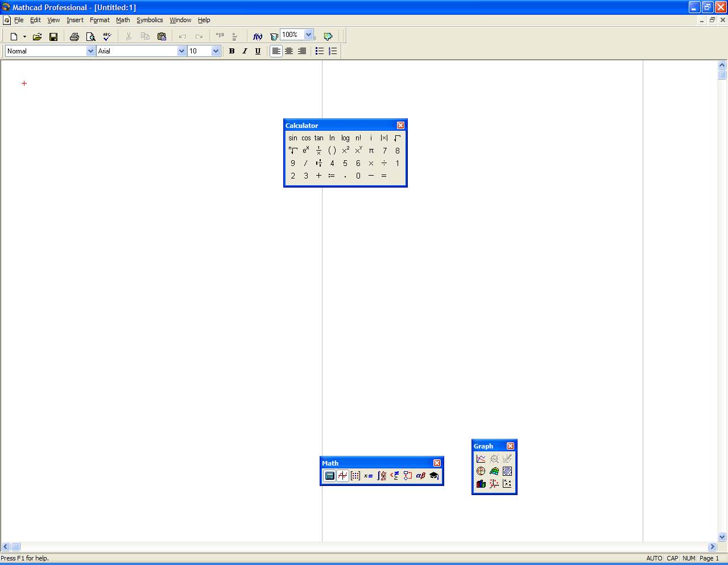Open the File menu
This screenshot has height=565, width=728.
pyautogui.click(x=19, y=20)
